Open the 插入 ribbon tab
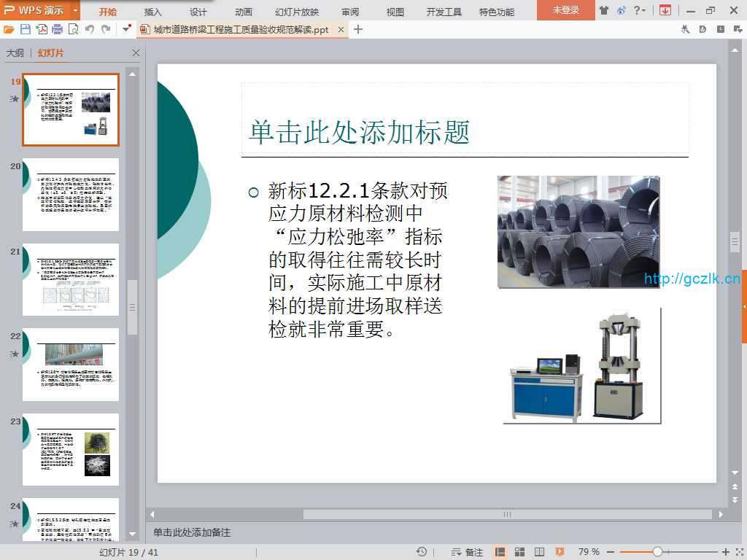The width and height of the screenshot is (747, 560). [x=153, y=12]
